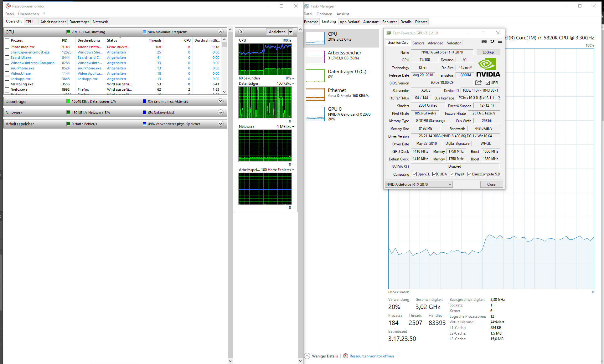Toggle the PhysX checkbox
The image size is (604, 364).
(452, 174)
